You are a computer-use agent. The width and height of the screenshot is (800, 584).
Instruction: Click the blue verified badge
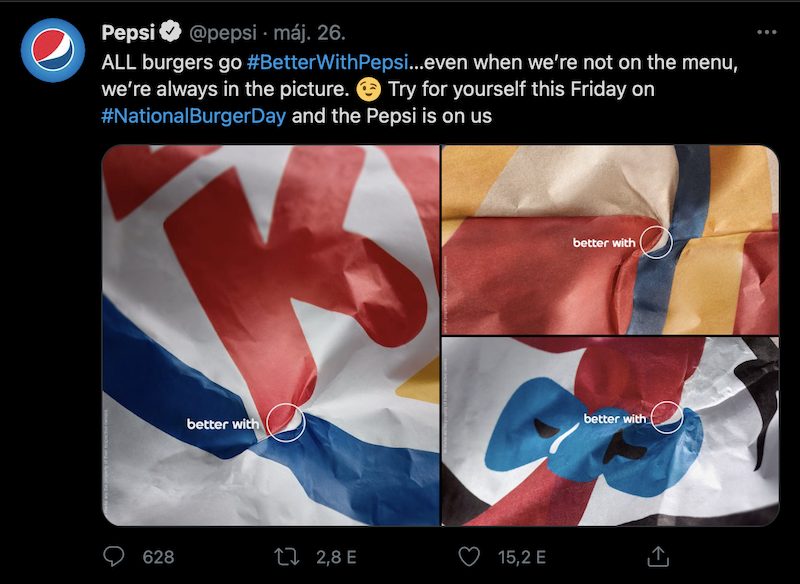coord(170,33)
